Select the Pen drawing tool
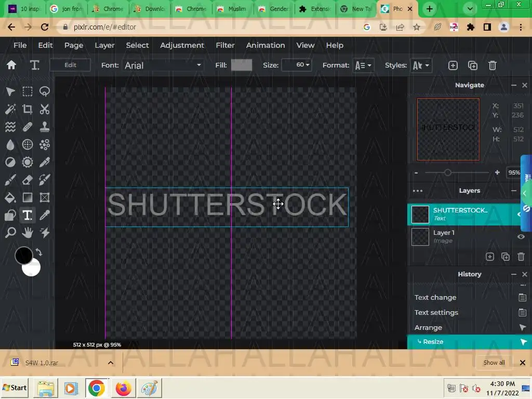The width and height of the screenshot is (532, 399). coord(45,162)
